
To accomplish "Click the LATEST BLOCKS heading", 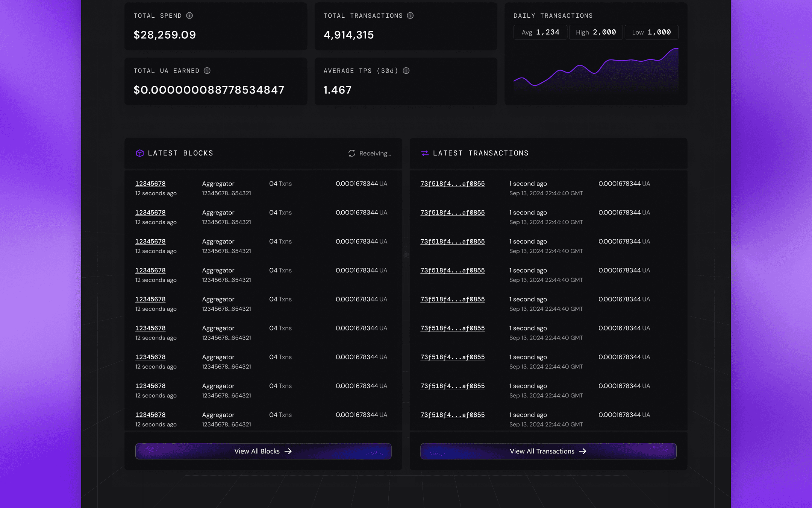I will [180, 153].
